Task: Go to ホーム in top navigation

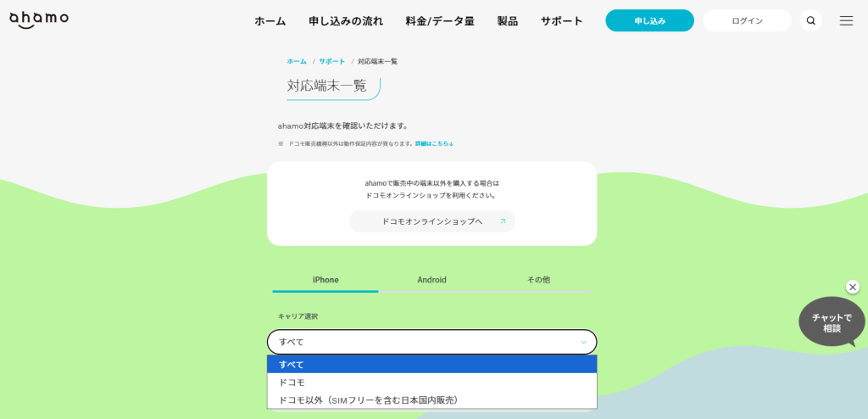Action: (x=270, y=21)
